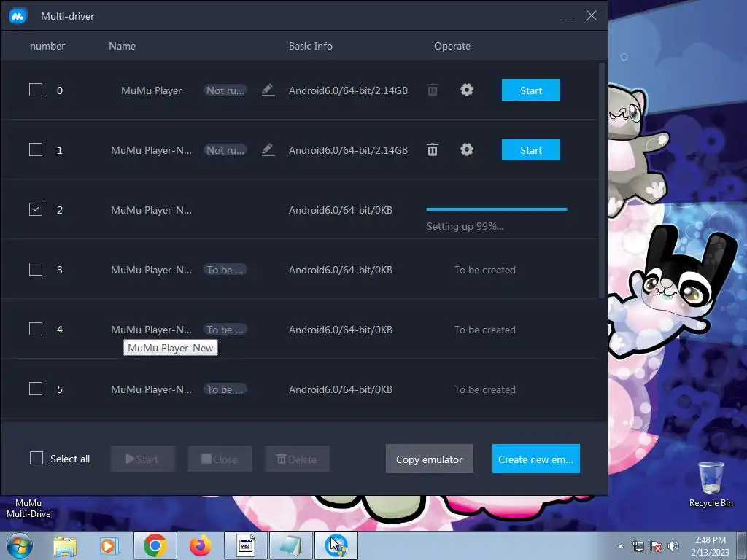Image resolution: width=747 pixels, height=560 pixels.
Task: Delete emulator number 1 with trash icon
Action: point(433,150)
